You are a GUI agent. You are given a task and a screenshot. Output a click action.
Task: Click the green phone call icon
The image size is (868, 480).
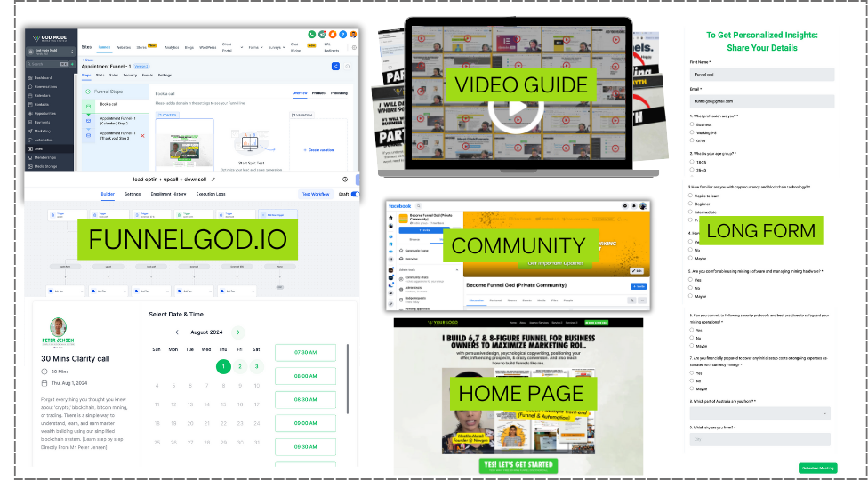point(312,35)
